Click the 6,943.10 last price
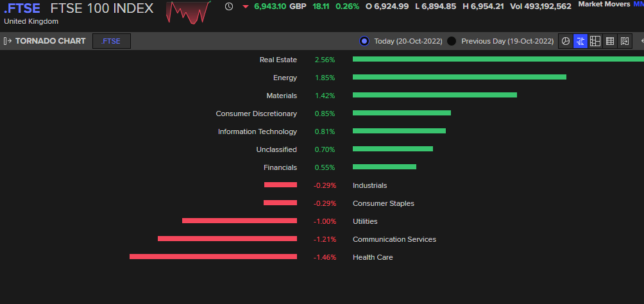Screen dimensions: 644x304 [x=270, y=6]
